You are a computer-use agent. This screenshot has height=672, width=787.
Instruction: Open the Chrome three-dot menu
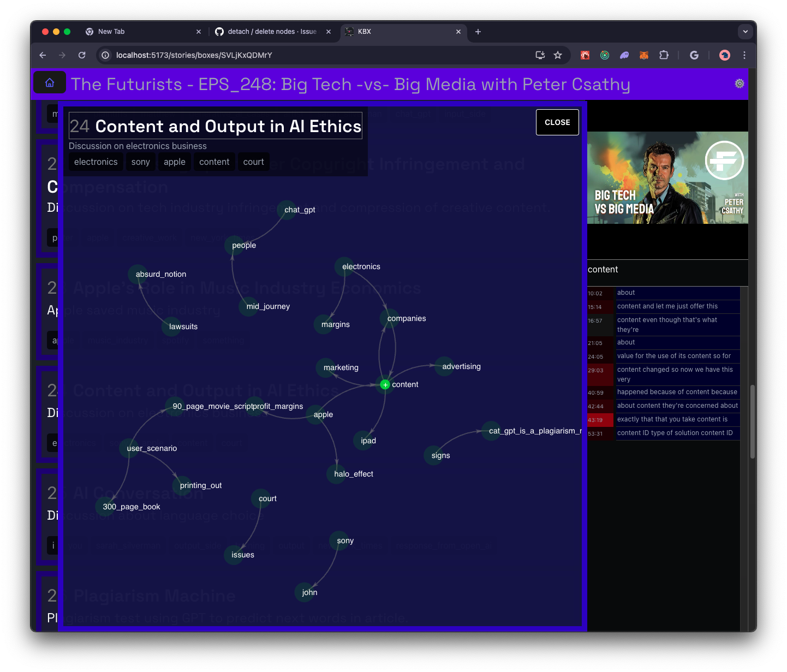click(x=744, y=55)
